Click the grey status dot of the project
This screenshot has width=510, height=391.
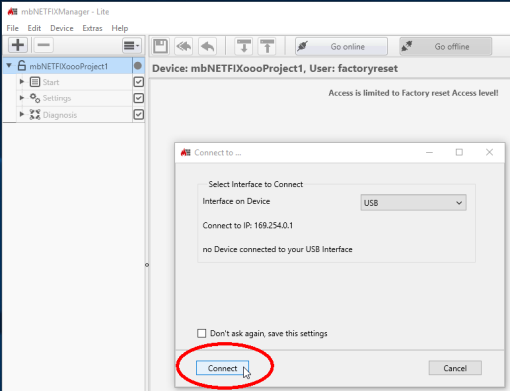138,66
